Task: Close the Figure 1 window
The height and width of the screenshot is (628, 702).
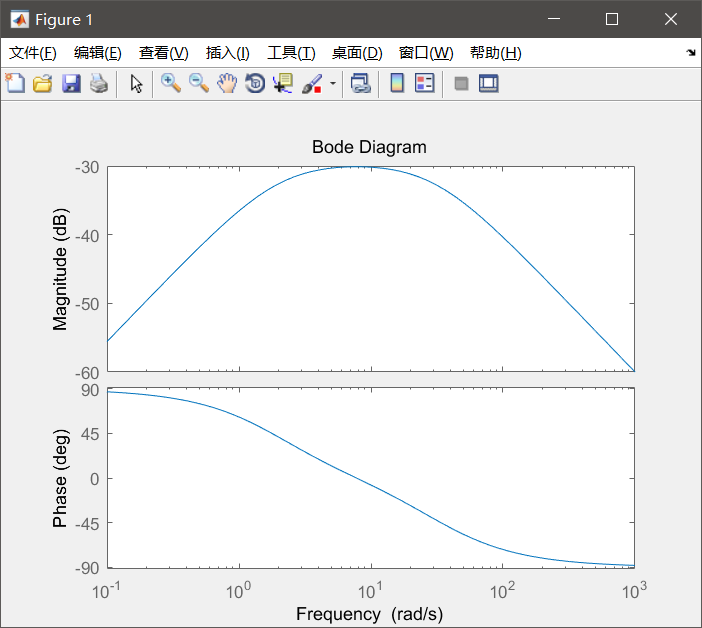Action: [x=671, y=19]
